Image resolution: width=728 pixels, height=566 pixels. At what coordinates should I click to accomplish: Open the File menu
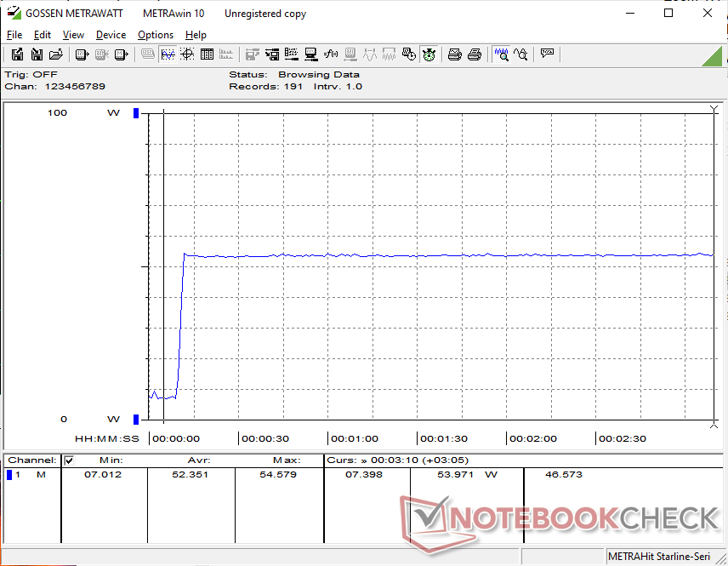(14, 35)
